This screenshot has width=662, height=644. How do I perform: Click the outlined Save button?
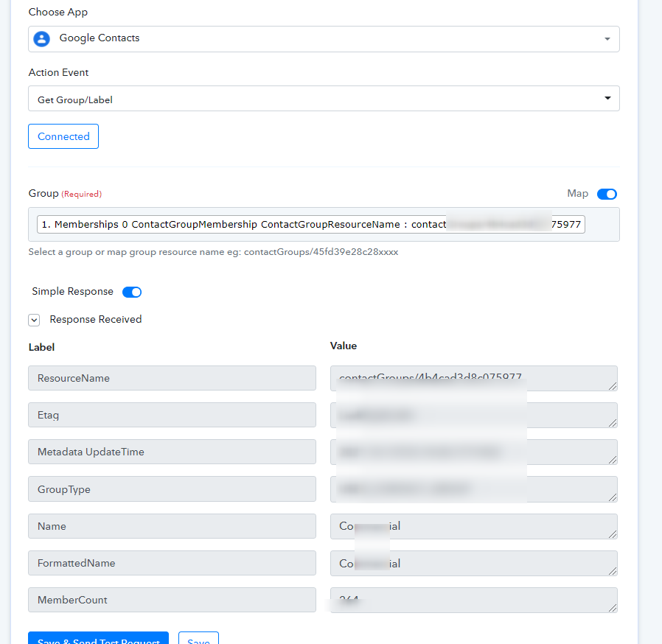point(198,639)
